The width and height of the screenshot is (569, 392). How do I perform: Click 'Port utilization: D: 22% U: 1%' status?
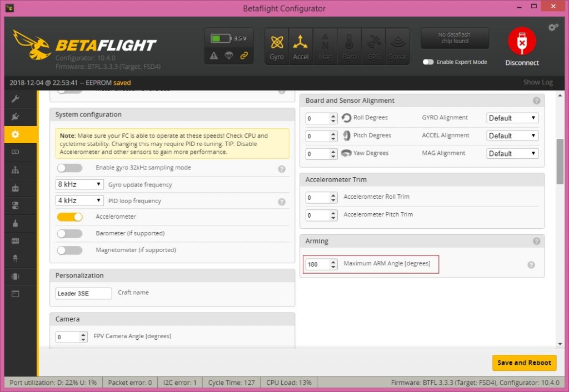(53, 383)
